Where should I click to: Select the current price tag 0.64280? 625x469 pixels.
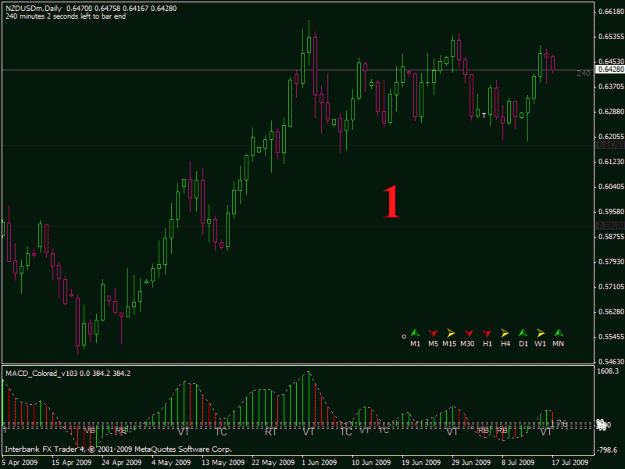point(610,70)
